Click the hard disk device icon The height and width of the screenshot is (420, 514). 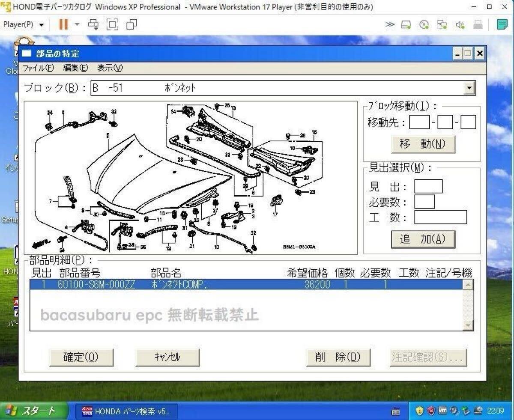[406, 24]
